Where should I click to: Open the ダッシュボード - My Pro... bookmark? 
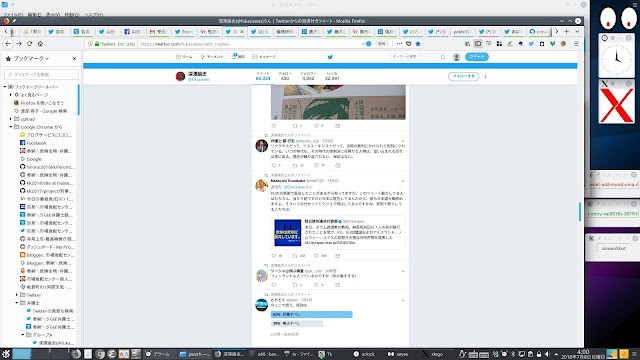pyautogui.click(x=47, y=247)
